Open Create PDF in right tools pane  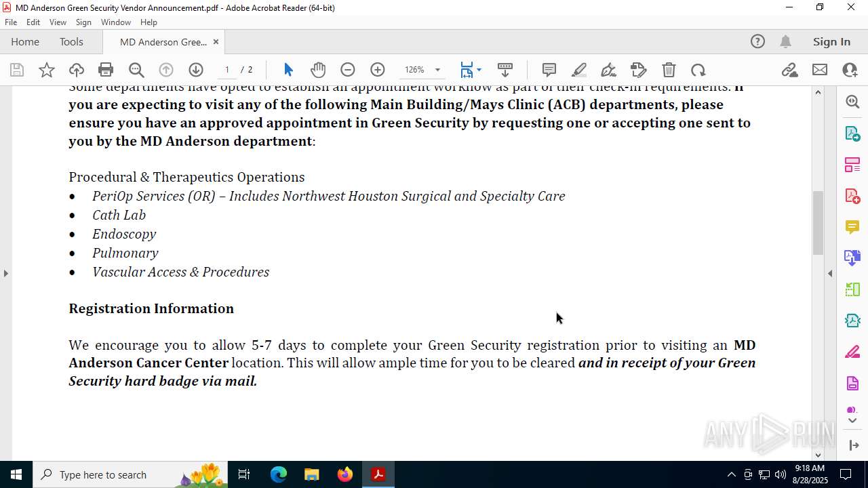(852, 195)
